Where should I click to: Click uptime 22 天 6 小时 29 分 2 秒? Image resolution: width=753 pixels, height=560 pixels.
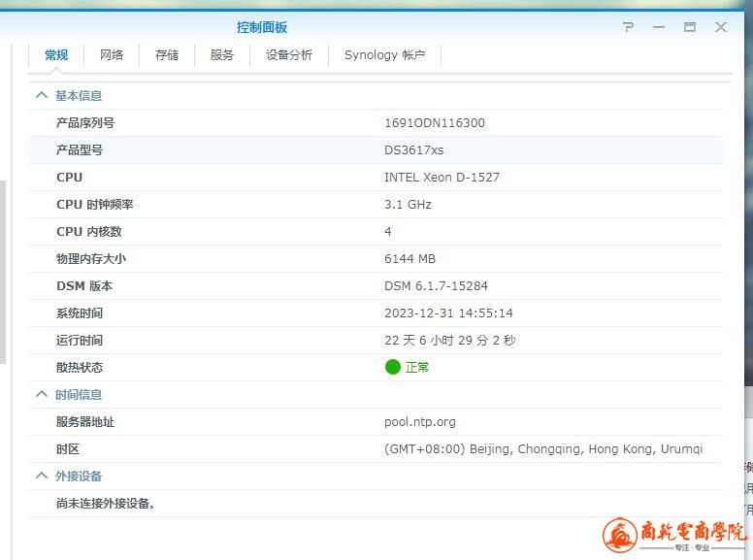point(450,341)
